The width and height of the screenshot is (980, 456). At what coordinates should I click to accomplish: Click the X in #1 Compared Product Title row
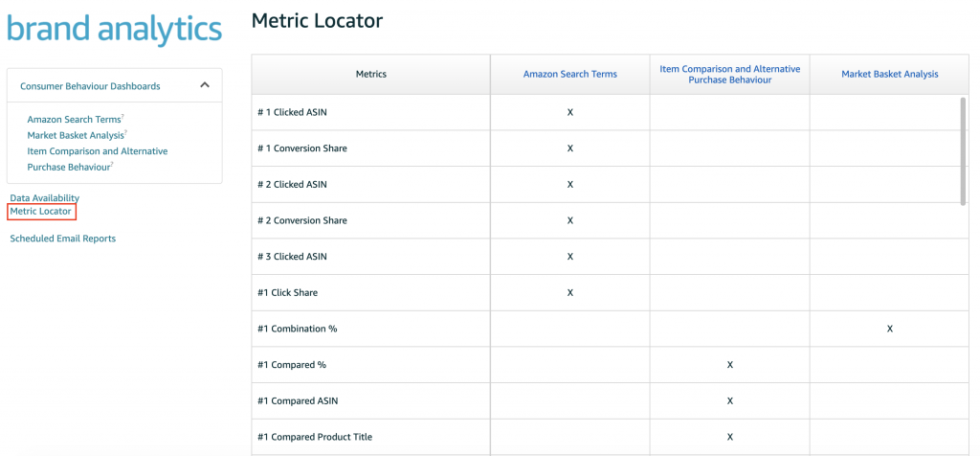tap(730, 437)
